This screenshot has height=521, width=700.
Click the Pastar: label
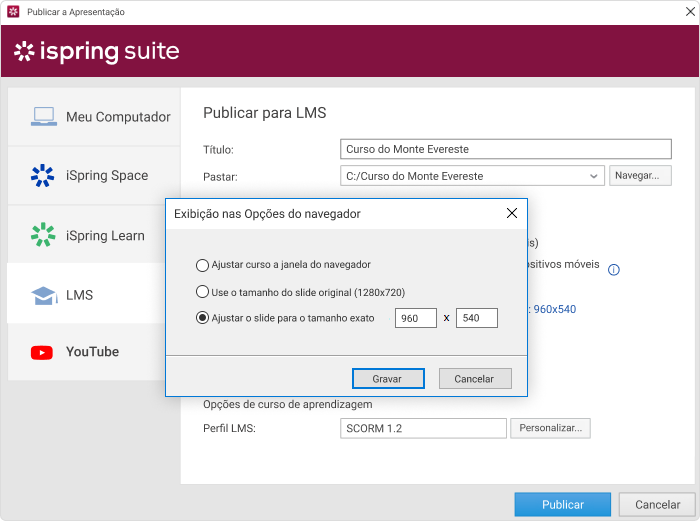pos(220,177)
